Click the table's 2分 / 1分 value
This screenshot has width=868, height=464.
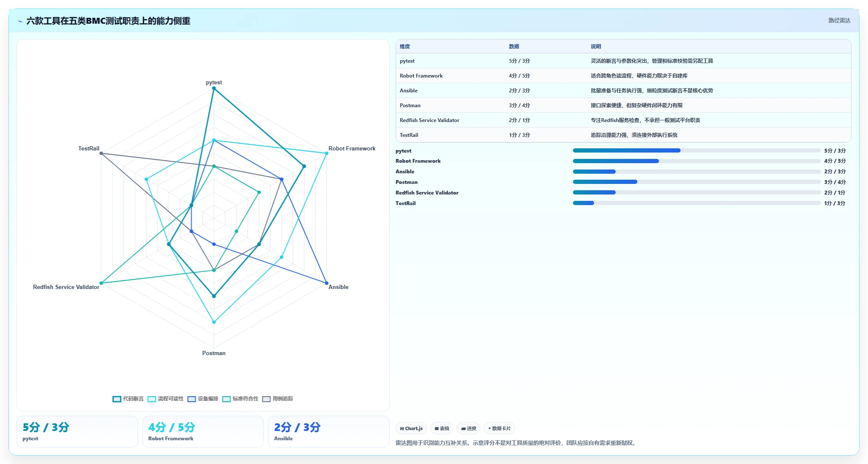pos(519,120)
